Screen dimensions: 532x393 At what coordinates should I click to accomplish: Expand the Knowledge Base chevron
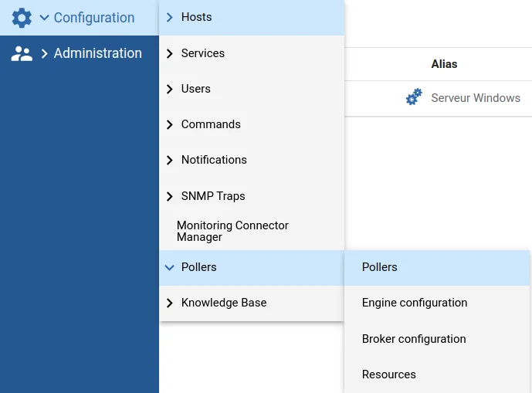[170, 303]
